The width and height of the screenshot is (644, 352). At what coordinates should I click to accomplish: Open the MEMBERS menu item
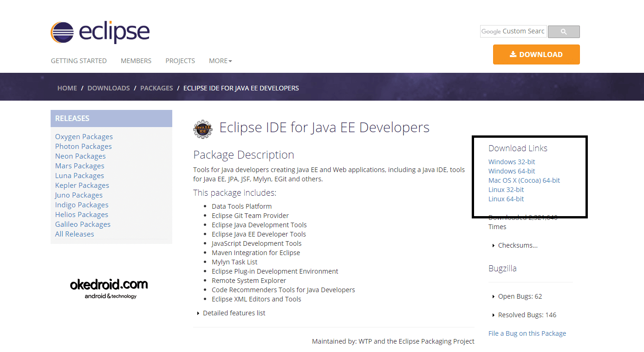(x=136, y=61)
